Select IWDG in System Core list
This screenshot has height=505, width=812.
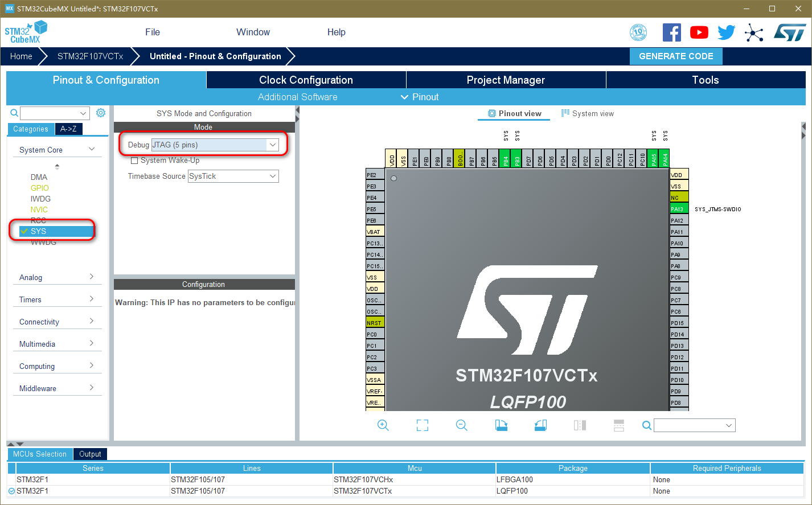(x=41, y=199)
